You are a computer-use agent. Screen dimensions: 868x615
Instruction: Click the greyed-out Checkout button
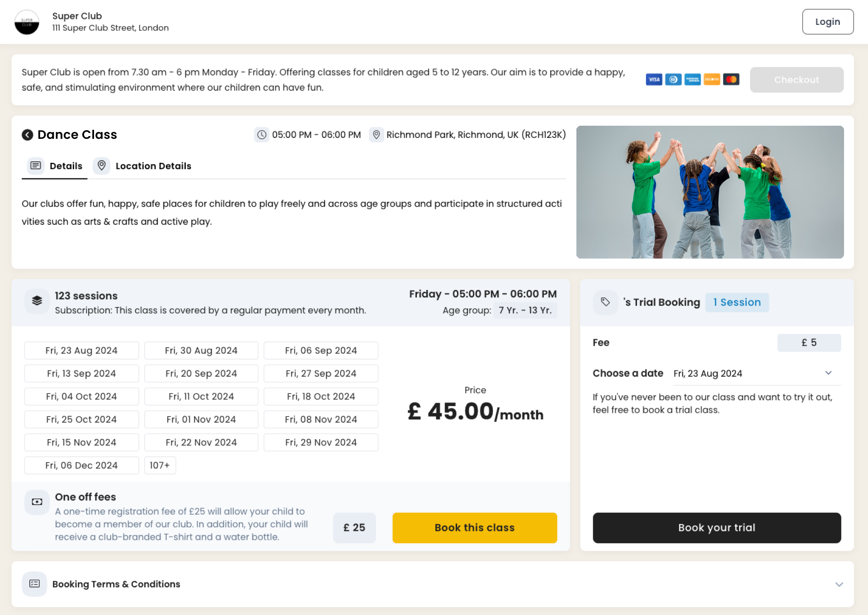[796, 80]
